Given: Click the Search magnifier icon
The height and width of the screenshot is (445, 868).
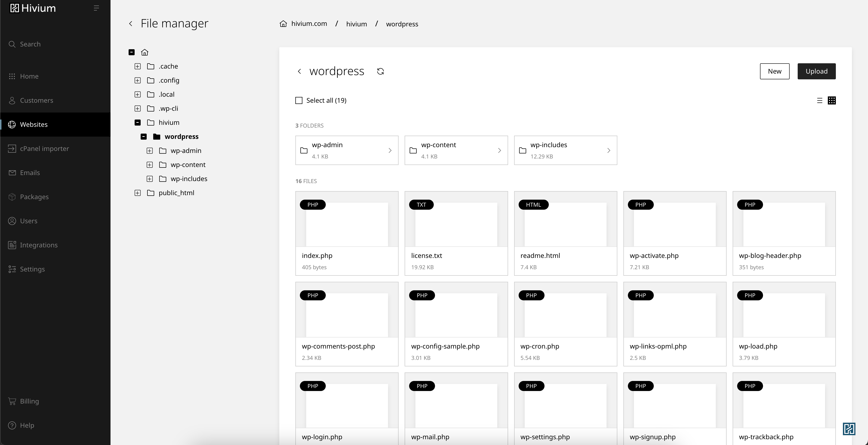Looking at the screenshot, I should 12,44.
